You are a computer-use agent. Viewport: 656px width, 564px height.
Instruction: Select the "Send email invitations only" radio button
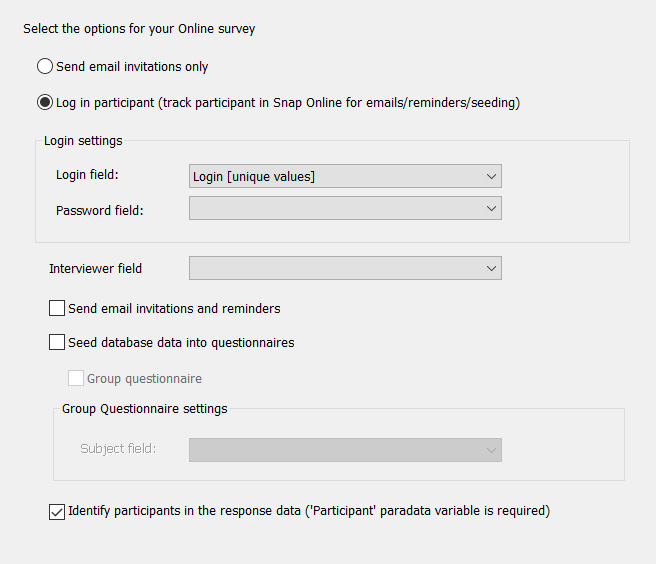45,67
